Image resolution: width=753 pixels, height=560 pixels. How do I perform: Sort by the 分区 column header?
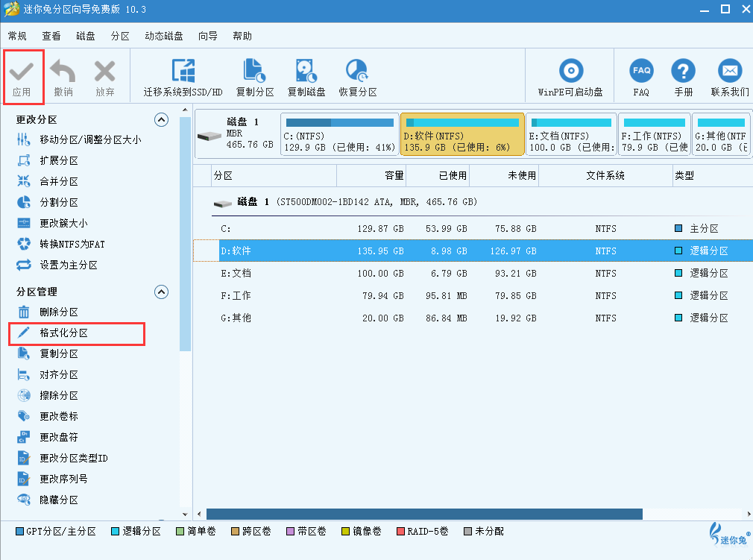[x=274, y=176]
